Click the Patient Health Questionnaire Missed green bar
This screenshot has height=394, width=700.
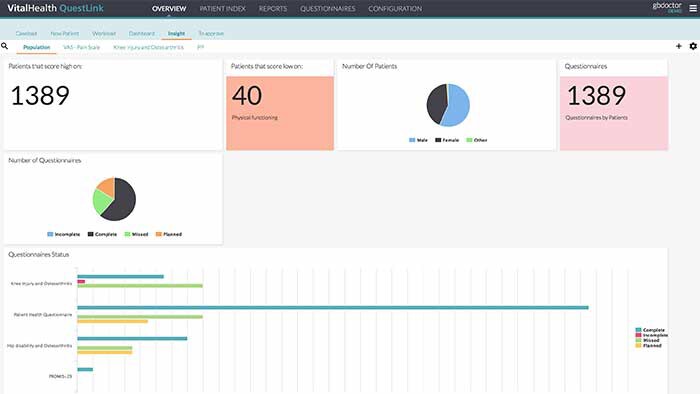(x=140, y=317)
